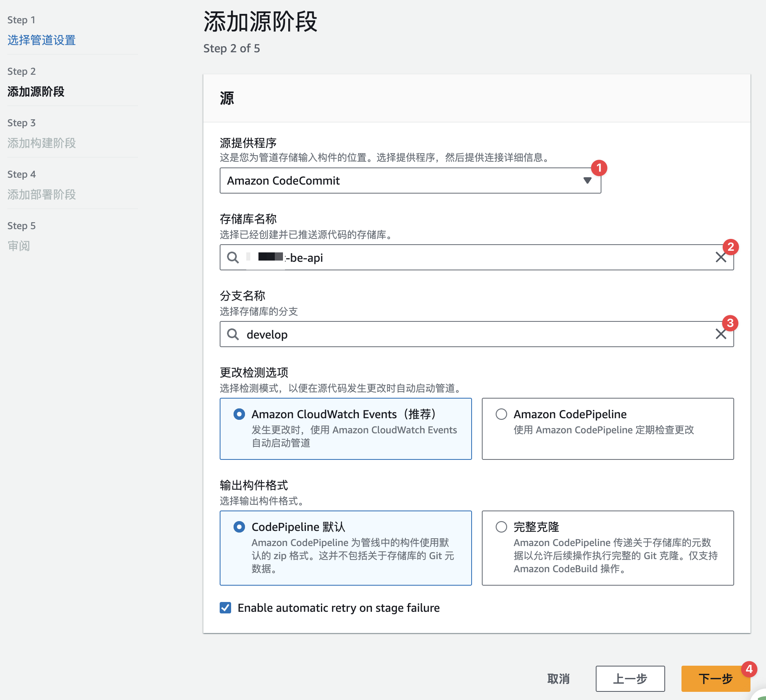Open Step 1 选择管道设置 link

click(x=42, y=40)
